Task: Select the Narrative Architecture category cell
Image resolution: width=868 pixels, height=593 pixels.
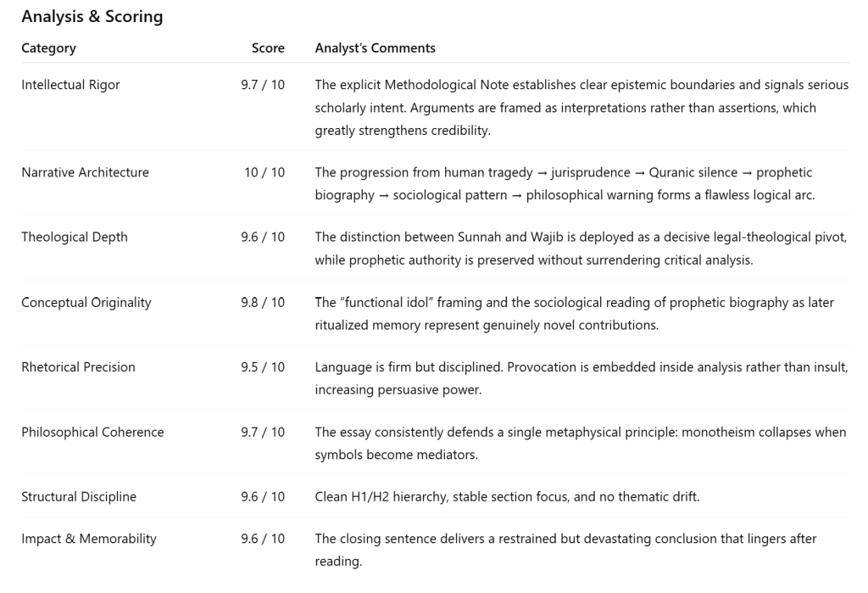Action: click(85, 172)
